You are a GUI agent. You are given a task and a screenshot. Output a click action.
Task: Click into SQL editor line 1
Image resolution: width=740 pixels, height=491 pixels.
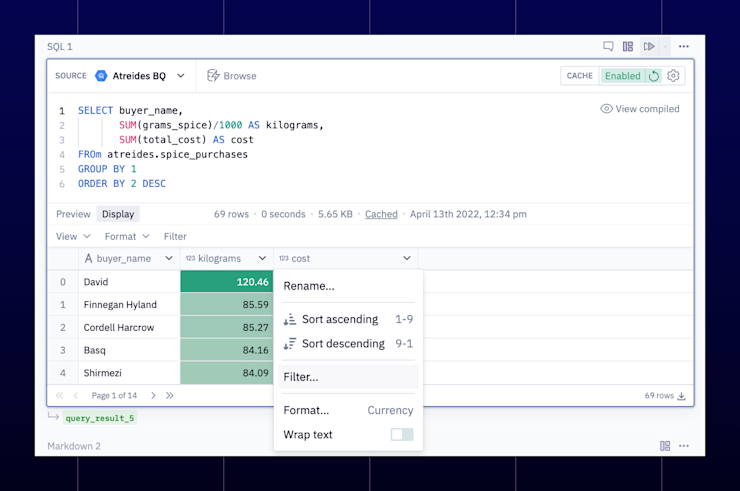coord(130,110)
